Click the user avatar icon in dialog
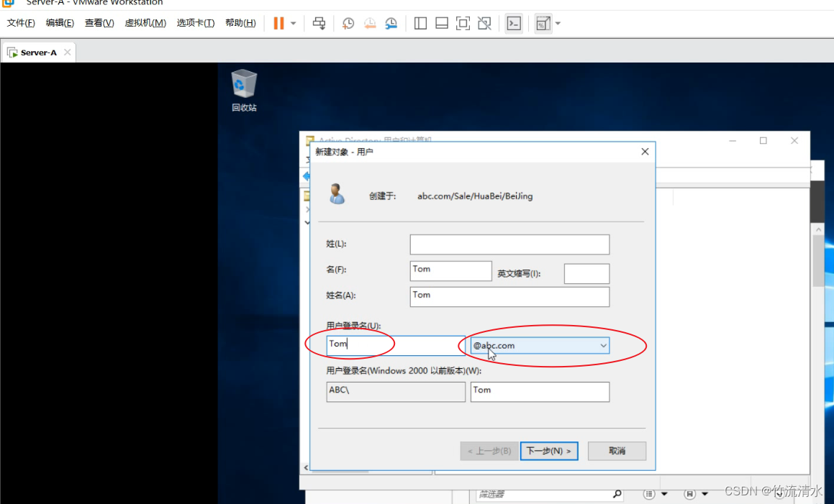The height and width of the screenshot is (504, 834). pyautogui.click(x=336, y=194)
